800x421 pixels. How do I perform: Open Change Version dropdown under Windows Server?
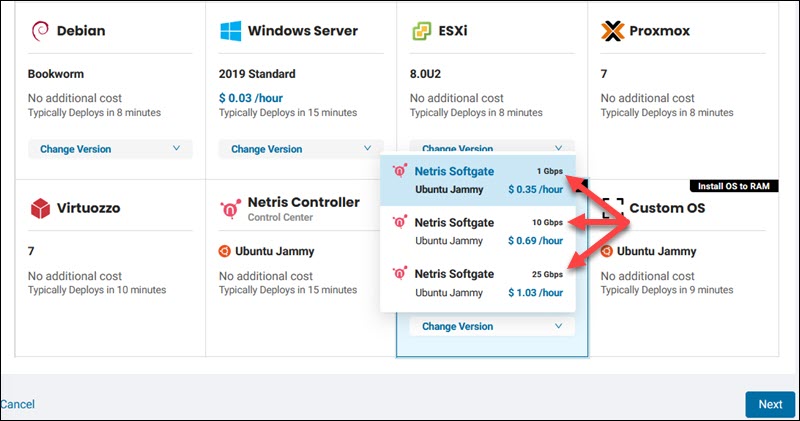tap(301, 149)
